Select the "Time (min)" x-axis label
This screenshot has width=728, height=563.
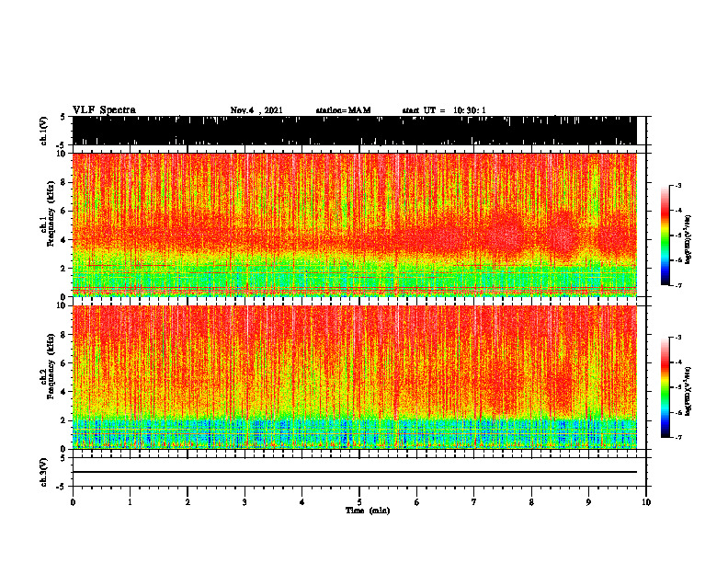click(x=368, y=511)
